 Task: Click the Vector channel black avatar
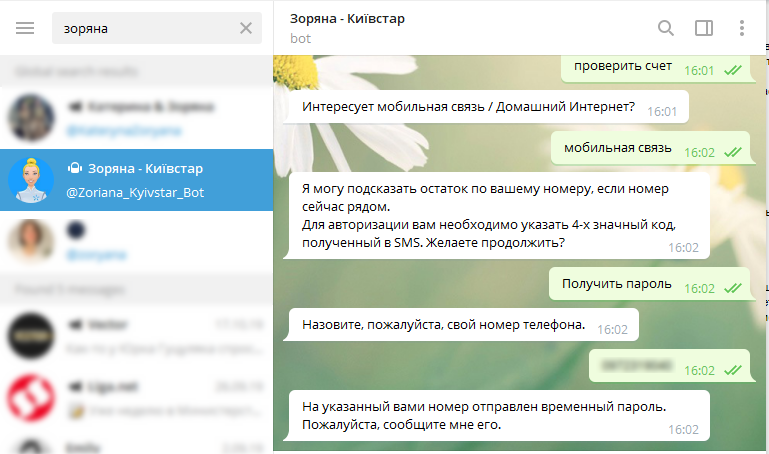click(31, 336)
